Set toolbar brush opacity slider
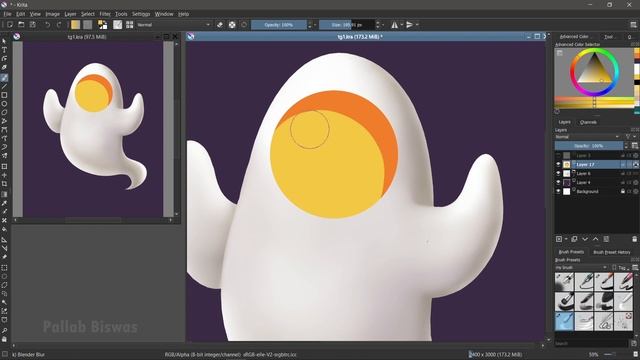640x360 pixels. 278,25
